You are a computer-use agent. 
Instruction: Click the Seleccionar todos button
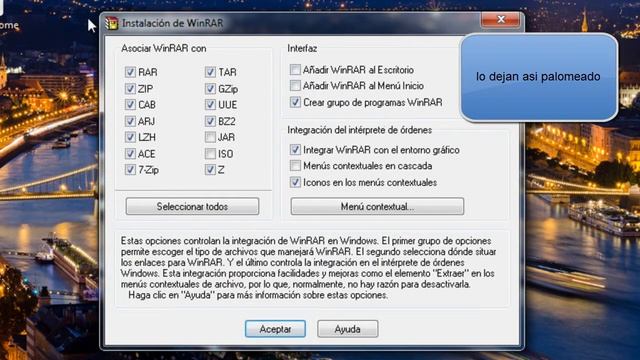click(192, 207)
